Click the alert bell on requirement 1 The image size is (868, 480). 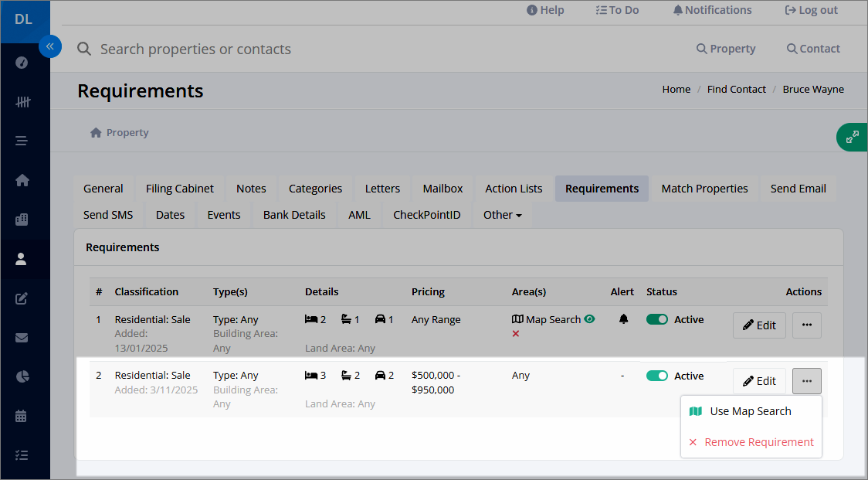coord(623,319)
